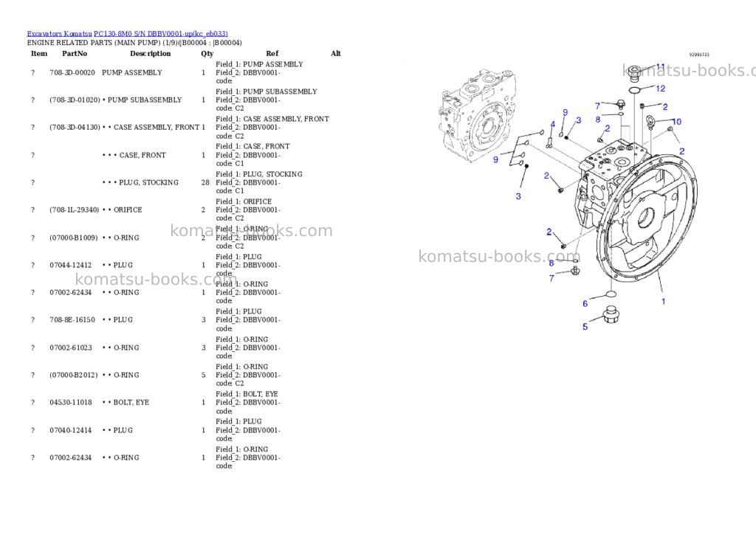Click the PLUG, STOCKING description cell
The height and width of the screenshot is (535, 756).
[x=140, y=183]
